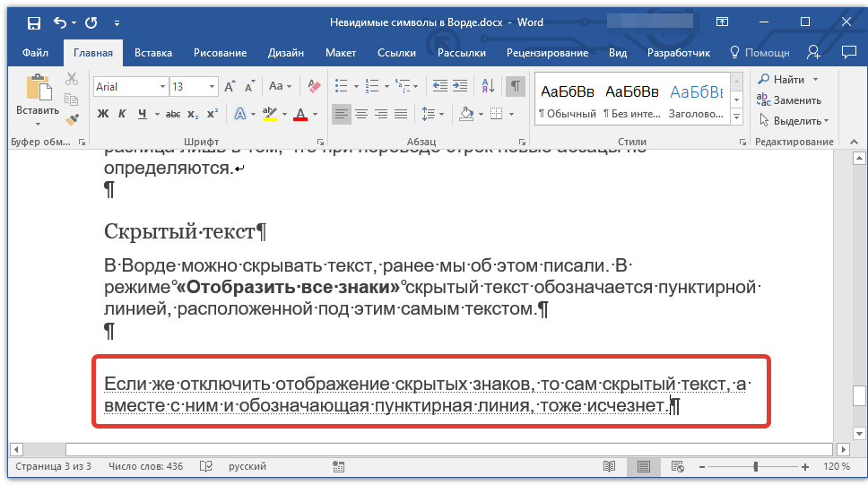Viewport: 868px width, 485px height.
Task: Toggle bold formatting (Ж)
Action: (102, 114)
